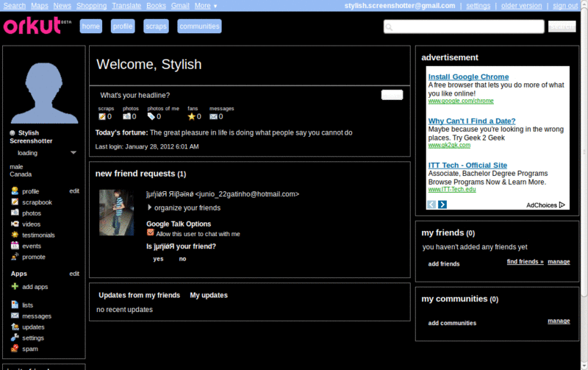This screenshot has height=370, width=588.
Task: Open older version link in top bar
Action: point(521,6)
